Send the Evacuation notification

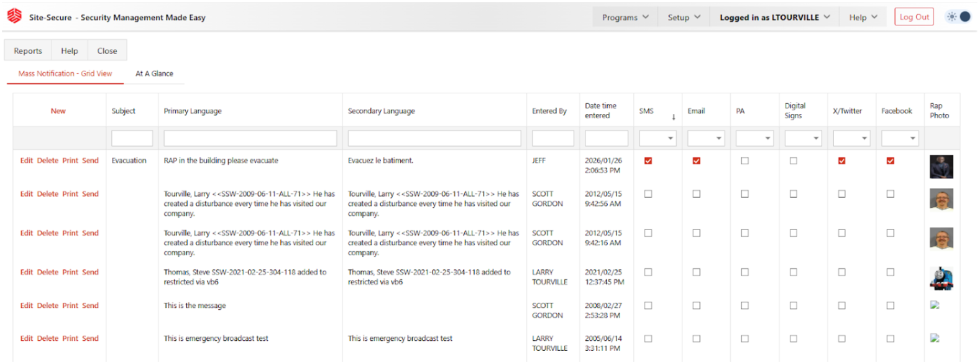click(90, 160)
